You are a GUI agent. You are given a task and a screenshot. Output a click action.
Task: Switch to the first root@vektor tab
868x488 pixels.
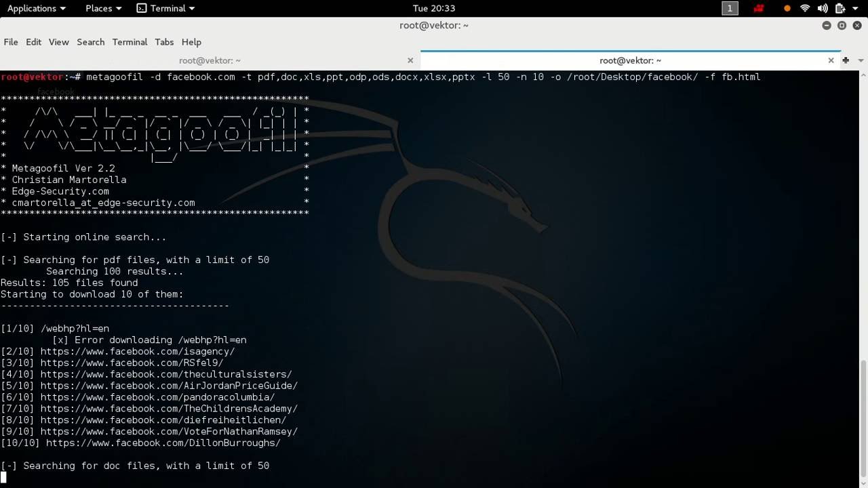point(210,60)
